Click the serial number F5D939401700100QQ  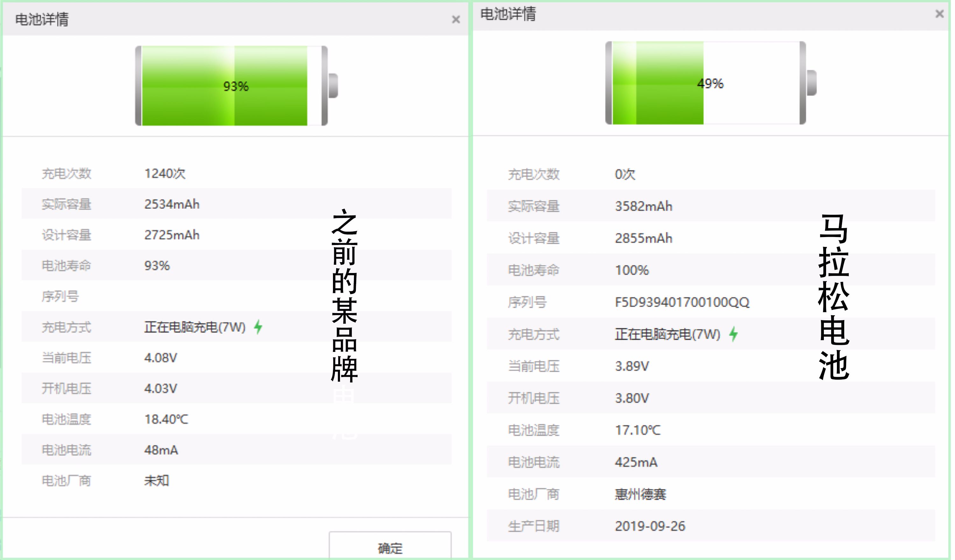(x=682, y=302)
